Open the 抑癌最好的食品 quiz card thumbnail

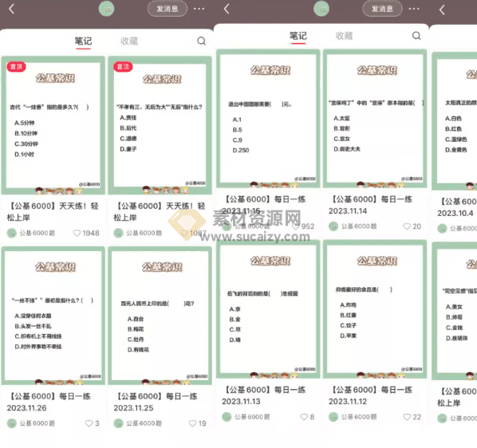[x=375, y=309]
